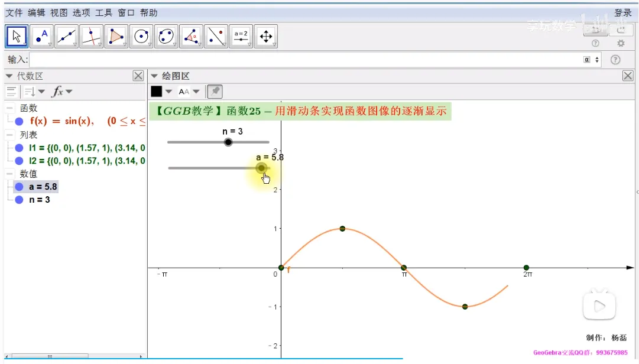This screenshot has width=639, height=364.
Task: Hide slider n in algebra view
Action: (19, 200)
